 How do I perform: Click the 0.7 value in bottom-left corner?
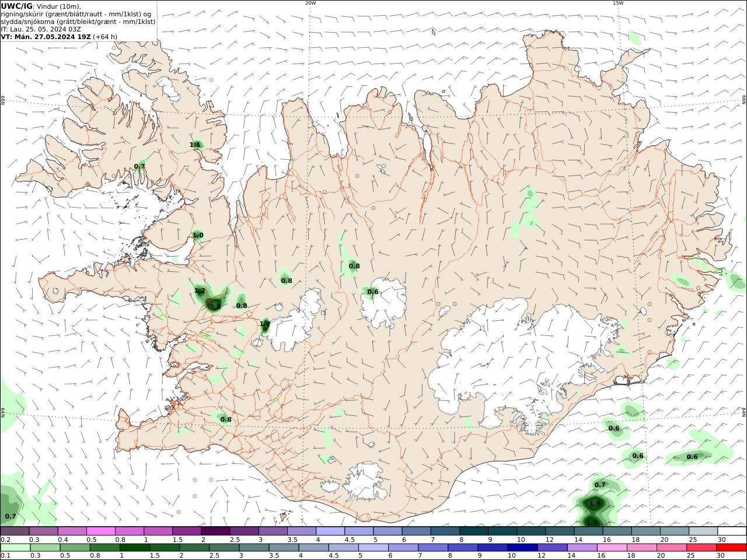click(11, 516)
